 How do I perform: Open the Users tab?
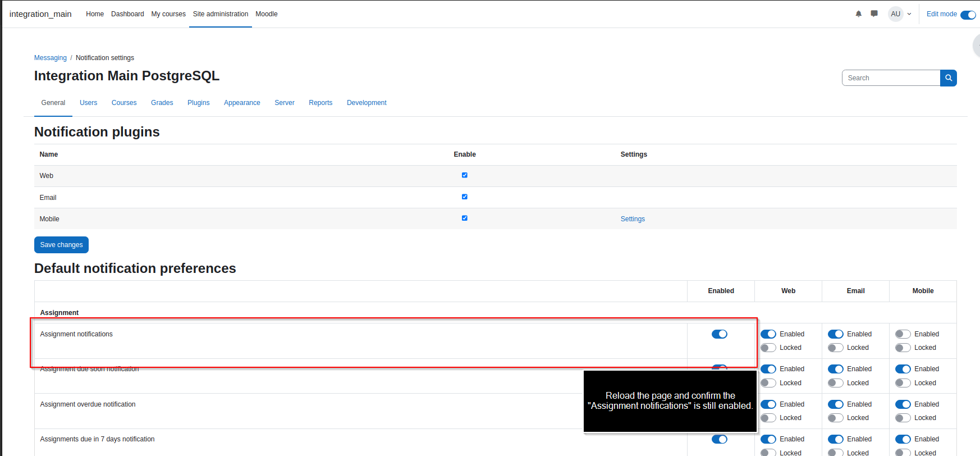[x=88, y=103]
